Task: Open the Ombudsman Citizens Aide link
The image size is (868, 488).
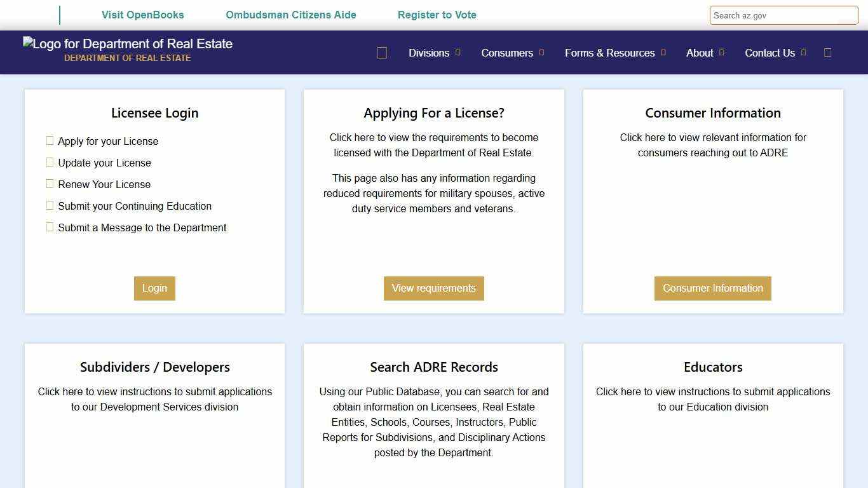Action: (291, 15)
